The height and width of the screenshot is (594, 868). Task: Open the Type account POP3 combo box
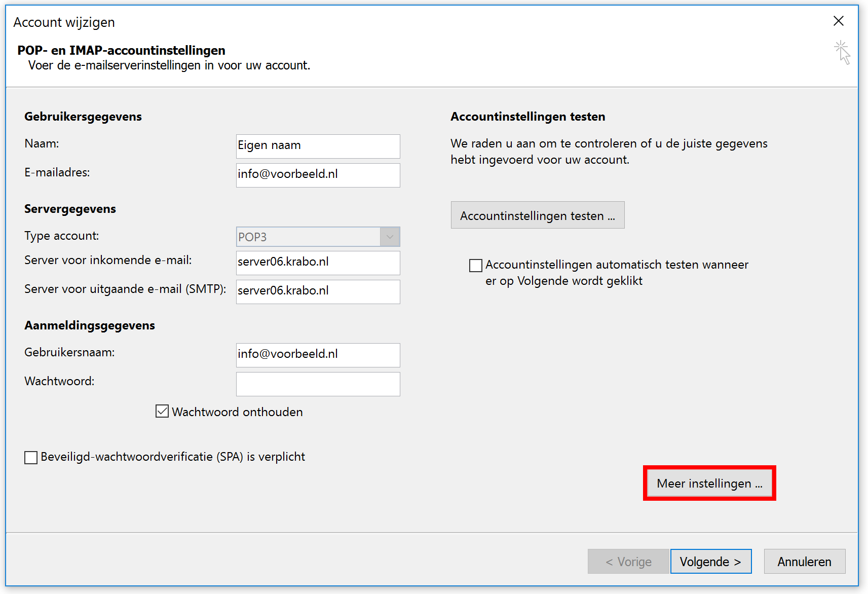click(308, 237)
